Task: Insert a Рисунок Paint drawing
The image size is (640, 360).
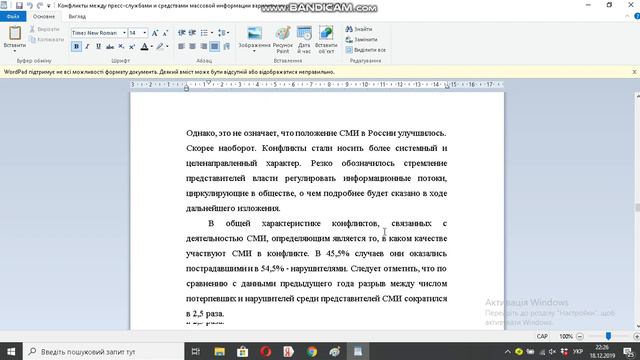Action: [x=283, y=40]
